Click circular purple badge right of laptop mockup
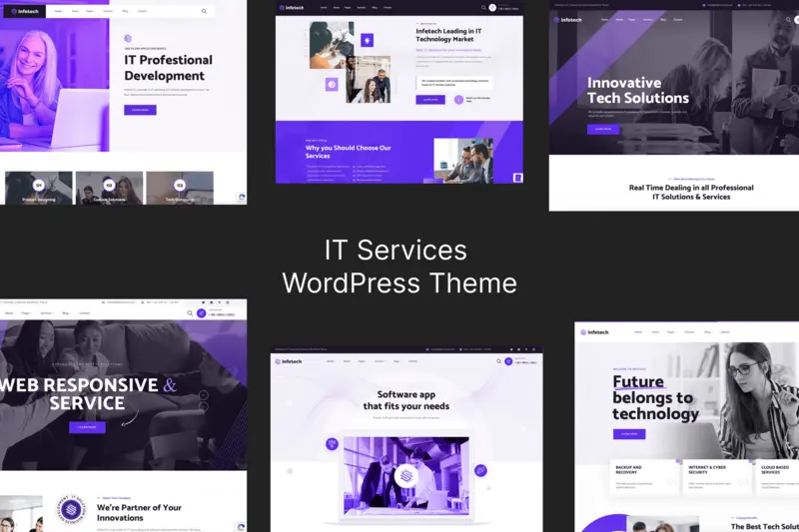 point(480,470)
